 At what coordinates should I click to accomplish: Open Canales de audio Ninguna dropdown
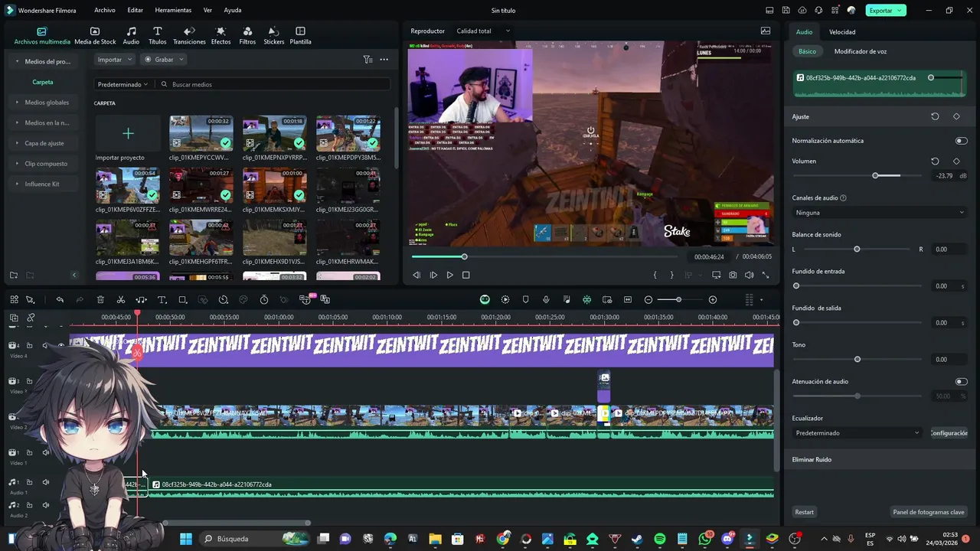coord(880,212)
